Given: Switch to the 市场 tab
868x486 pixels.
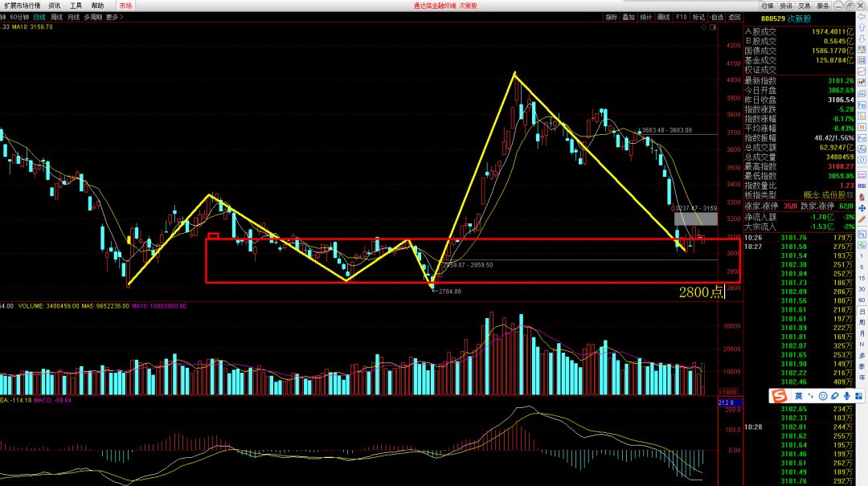Looking at the screenshot, I should (125, 6).
